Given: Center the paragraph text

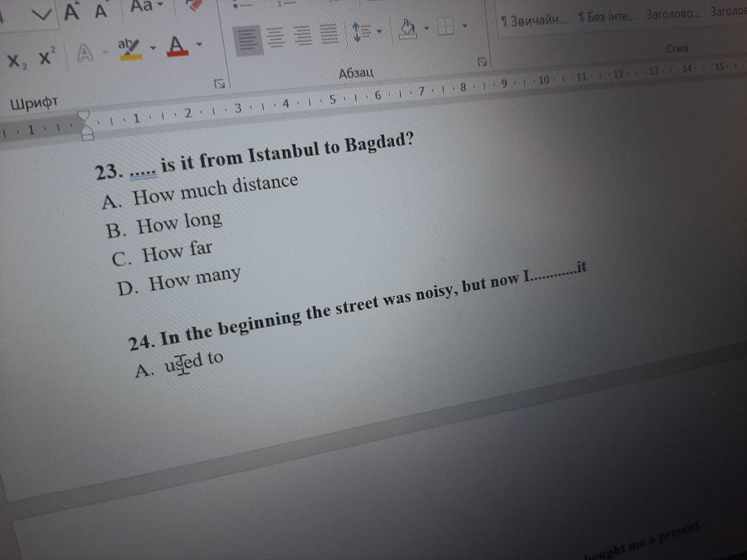Looking at the screenshot, I should 275,37.
